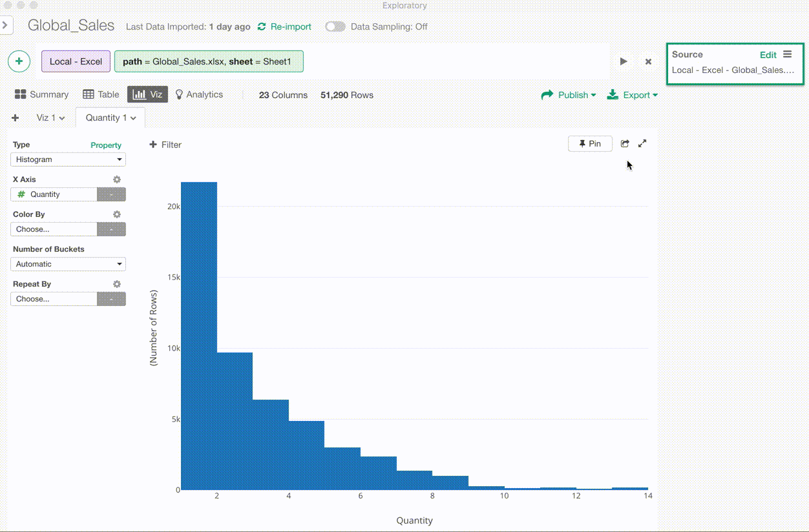Click the Repeat By gear icon
809x532 pixels.
point(117,284)
